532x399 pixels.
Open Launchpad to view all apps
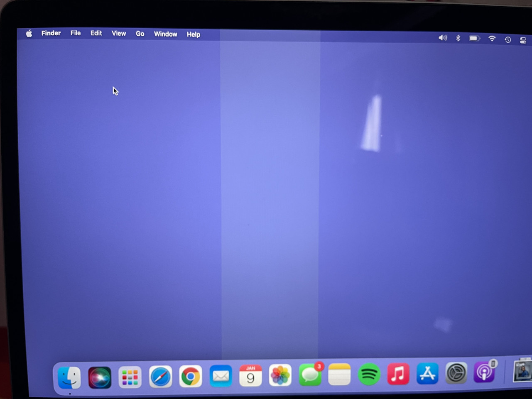tap(130, 377)
